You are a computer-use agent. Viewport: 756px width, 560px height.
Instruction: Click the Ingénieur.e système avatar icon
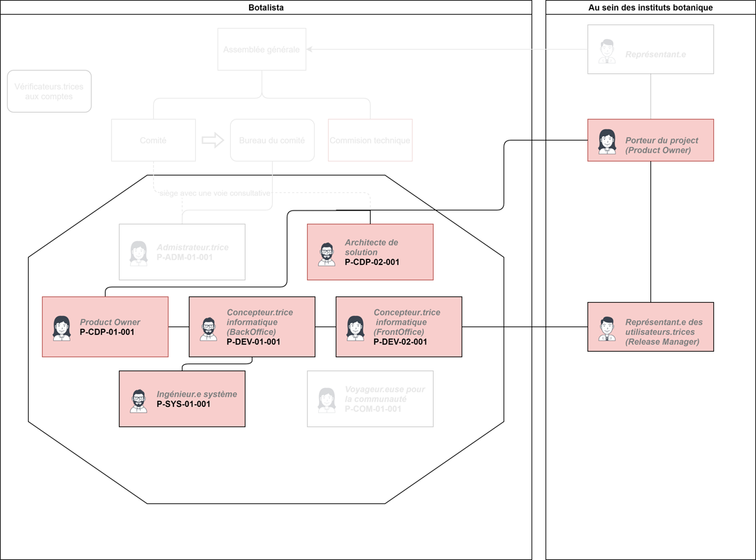[x=139, y=401]
